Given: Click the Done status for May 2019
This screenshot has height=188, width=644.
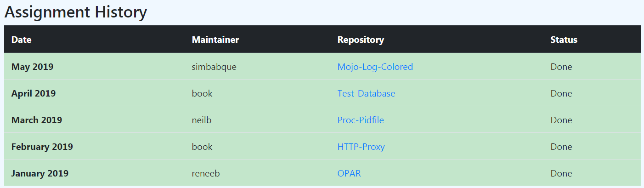Looking at the screenshot, I should pos(561,67).
